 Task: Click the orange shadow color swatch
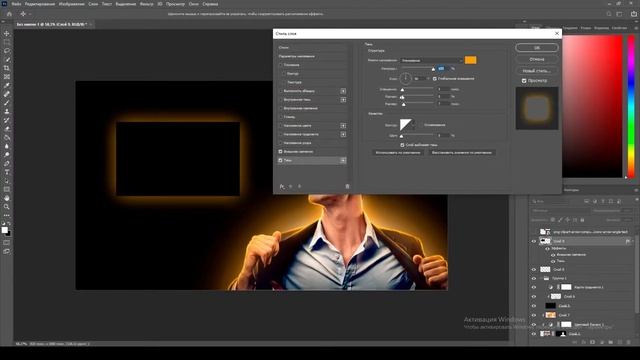pyautogui.click(x=470, y=60)
